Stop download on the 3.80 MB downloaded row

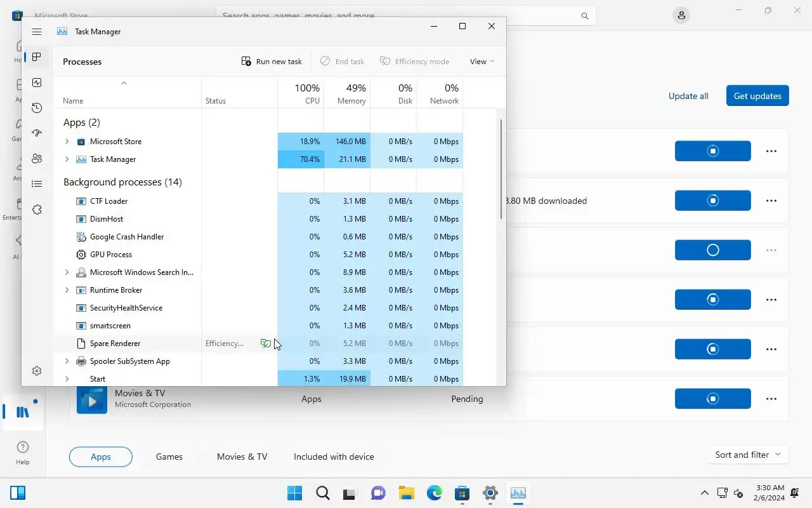713,201
